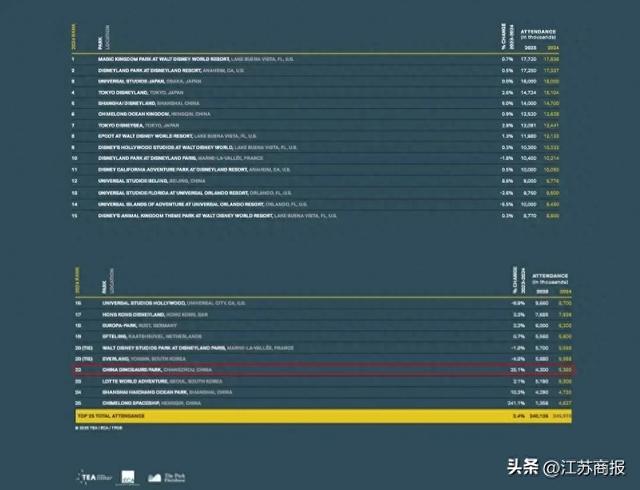Click the Top 25 Total Attendance label
The image size is (640, 490).
111,416
